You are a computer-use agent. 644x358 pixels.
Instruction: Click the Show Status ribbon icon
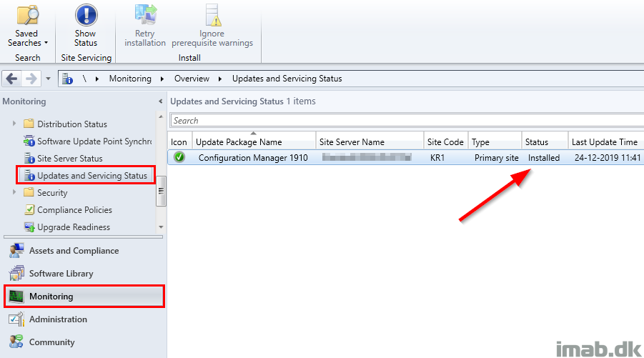click(86, 15)
